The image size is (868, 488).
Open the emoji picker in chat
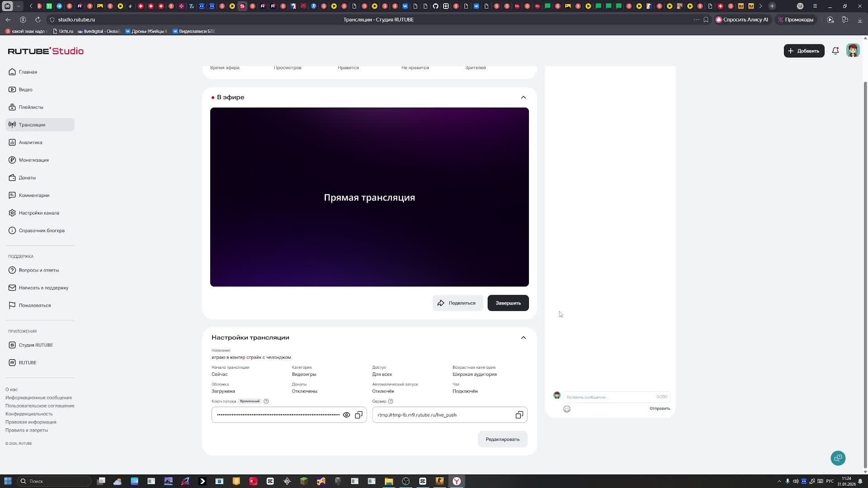click(566, 409)
